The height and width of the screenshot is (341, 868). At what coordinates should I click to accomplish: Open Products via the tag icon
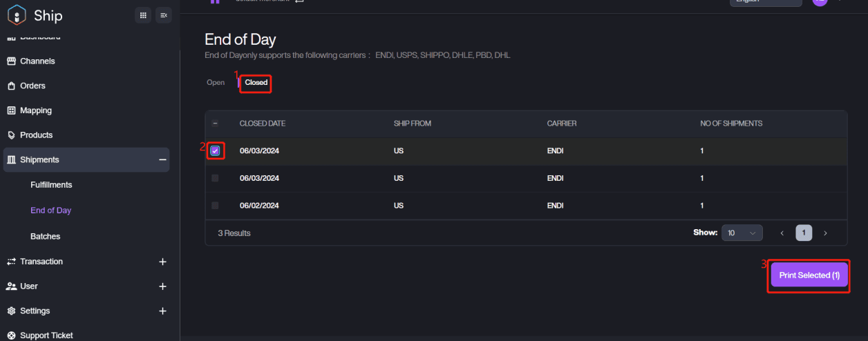(11, 135)
